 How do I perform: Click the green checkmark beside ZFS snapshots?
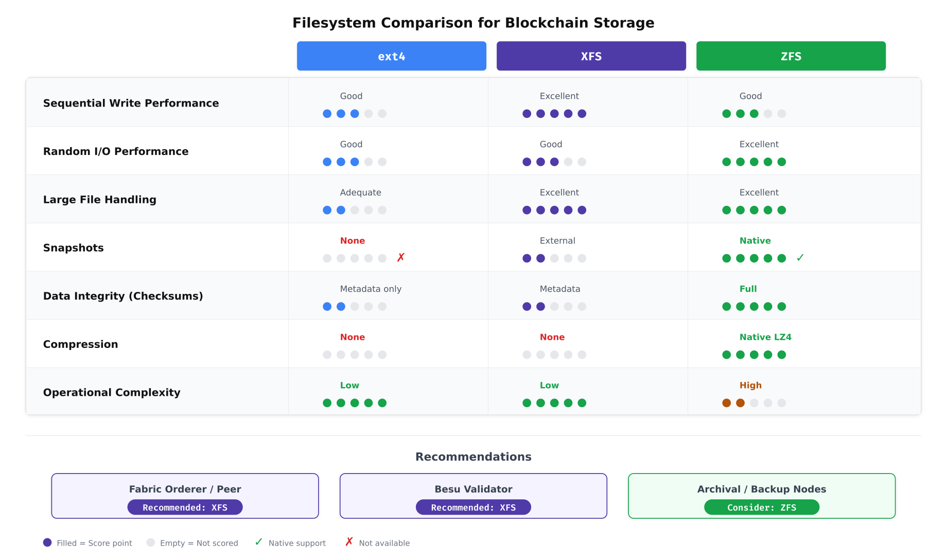(801, 257)
